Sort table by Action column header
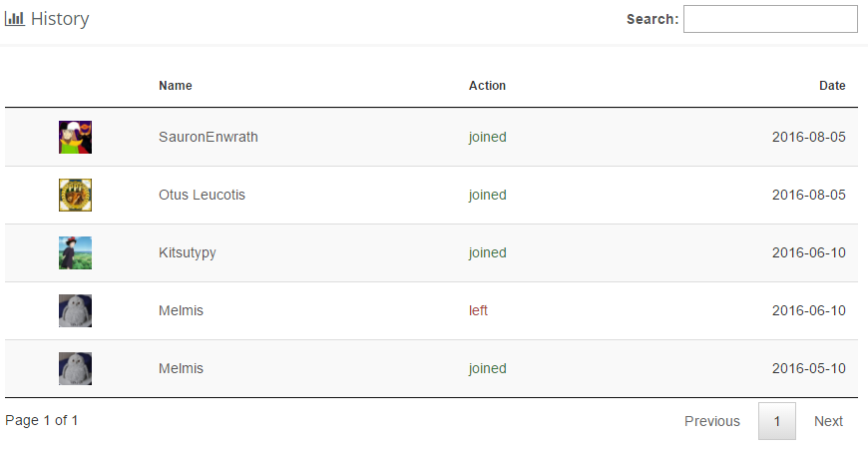The height and width of the screenshot is (454, 868). point(487,86)
